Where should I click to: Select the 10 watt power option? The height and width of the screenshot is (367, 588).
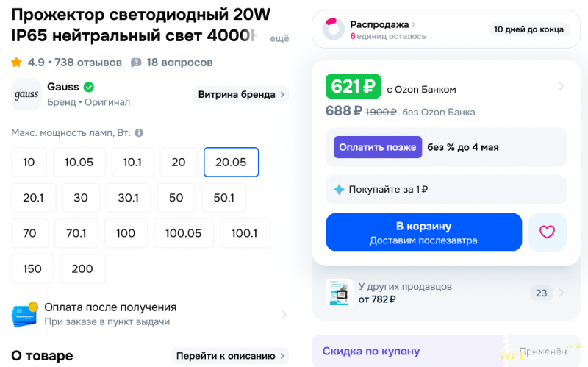pos(29,163)
